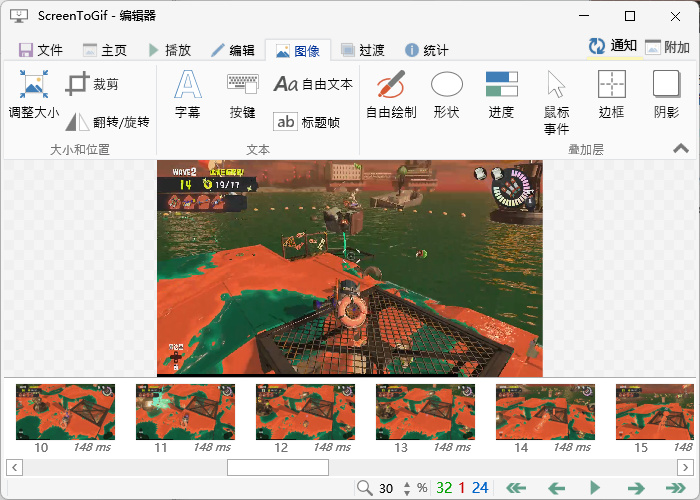Click the zoom percentage field showing 30
This screenshot has width=700, height=500.
pyautogui.click(x=387, y=488)
